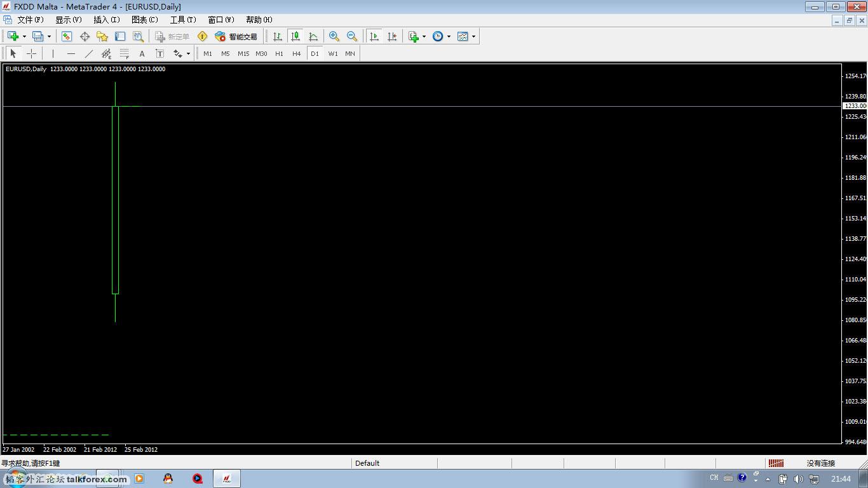Select the cursor arrow tool
The image size is (868, 488).
[13, 53]
